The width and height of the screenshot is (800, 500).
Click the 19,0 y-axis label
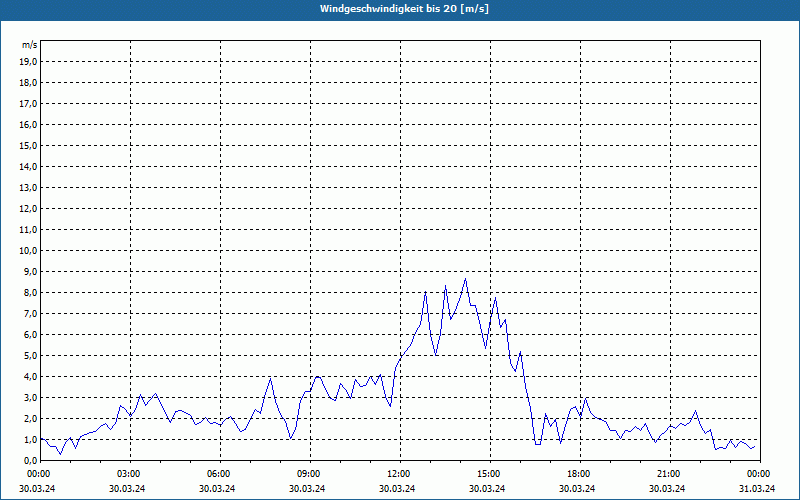click(x=28, y=62)
